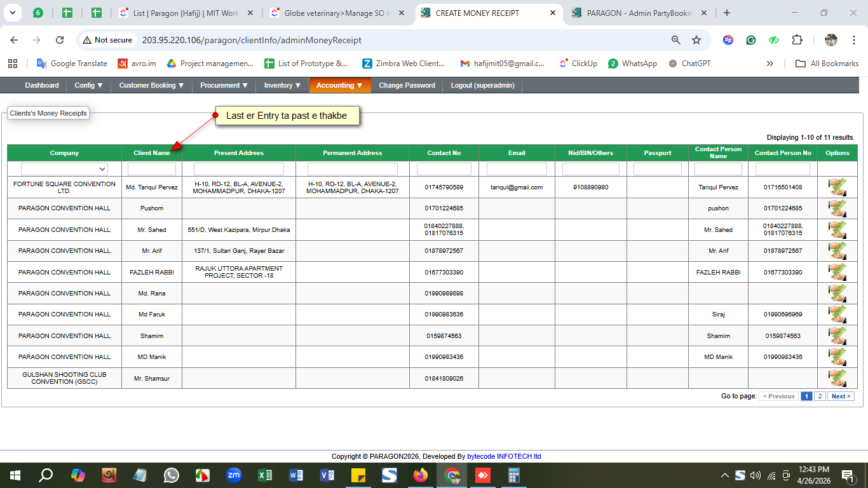Click receipt icon in Shamim's row
This screenshot has width=868, height=488.
837,335
